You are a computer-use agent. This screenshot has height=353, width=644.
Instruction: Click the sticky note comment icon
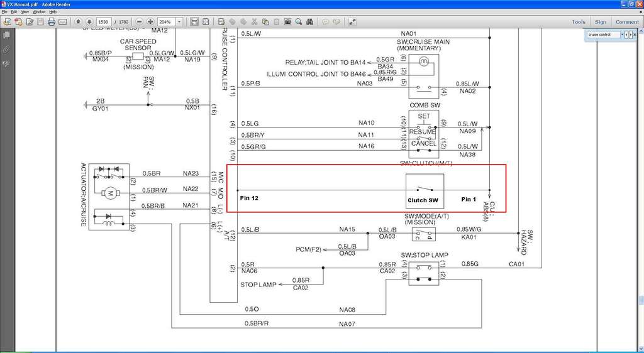[326, 22]
